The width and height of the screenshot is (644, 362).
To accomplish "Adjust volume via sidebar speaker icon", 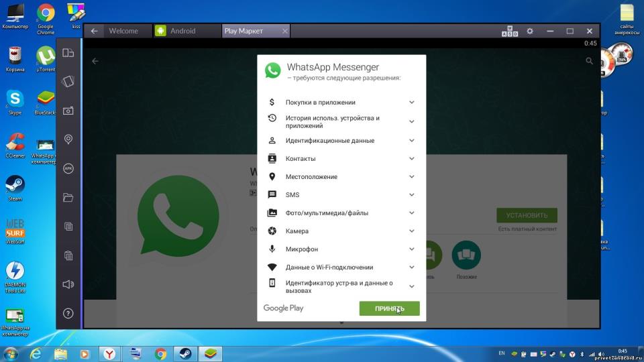I will point(68,284).
